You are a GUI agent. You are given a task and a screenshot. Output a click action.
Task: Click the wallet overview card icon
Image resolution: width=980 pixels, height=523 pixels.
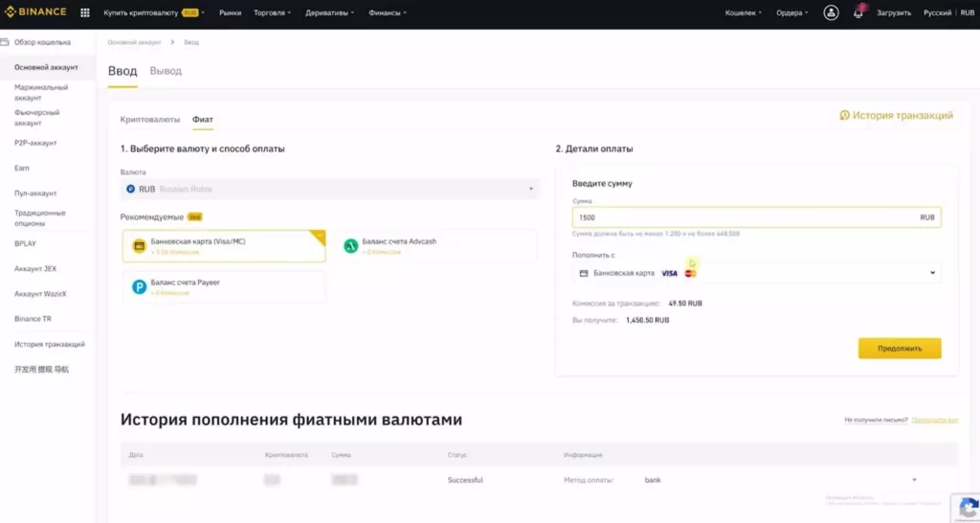pos(5,42)
